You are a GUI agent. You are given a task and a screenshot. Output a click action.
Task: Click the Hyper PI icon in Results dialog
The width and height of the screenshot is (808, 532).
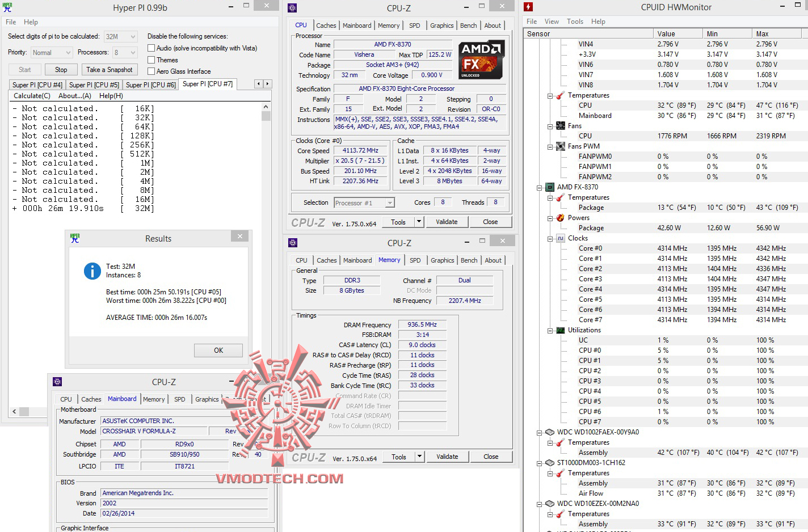click(x=75, y=238)
